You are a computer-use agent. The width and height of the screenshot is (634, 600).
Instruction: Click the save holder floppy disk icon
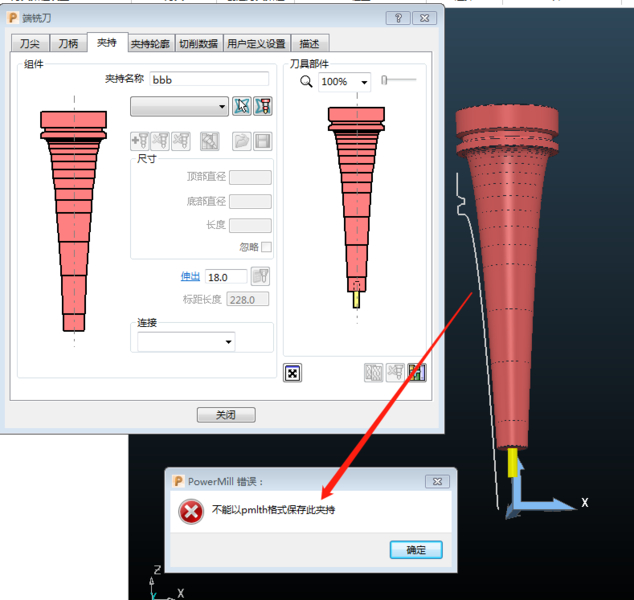click(x=263, y=141)
